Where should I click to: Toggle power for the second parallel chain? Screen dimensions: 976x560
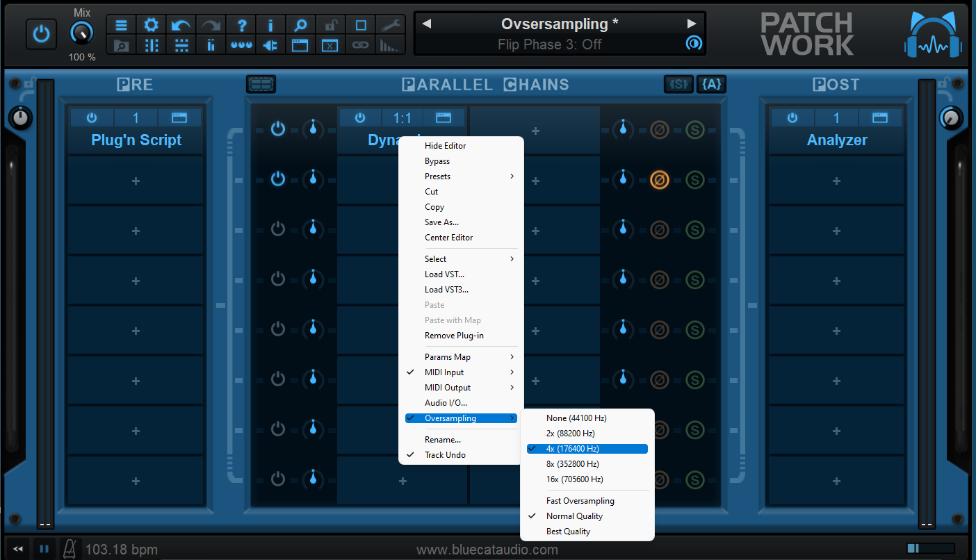(x=278, y=179)
